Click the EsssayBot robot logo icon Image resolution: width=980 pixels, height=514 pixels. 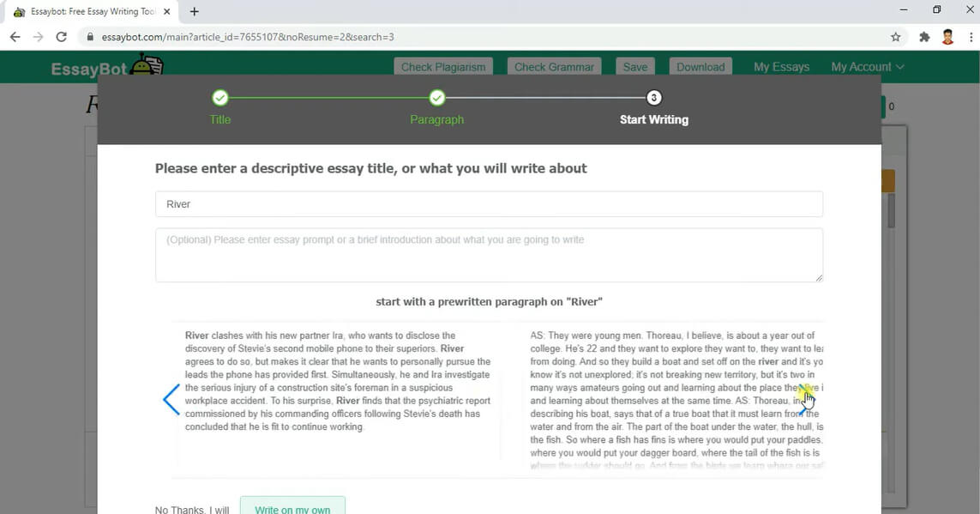(x=147, y=65)
